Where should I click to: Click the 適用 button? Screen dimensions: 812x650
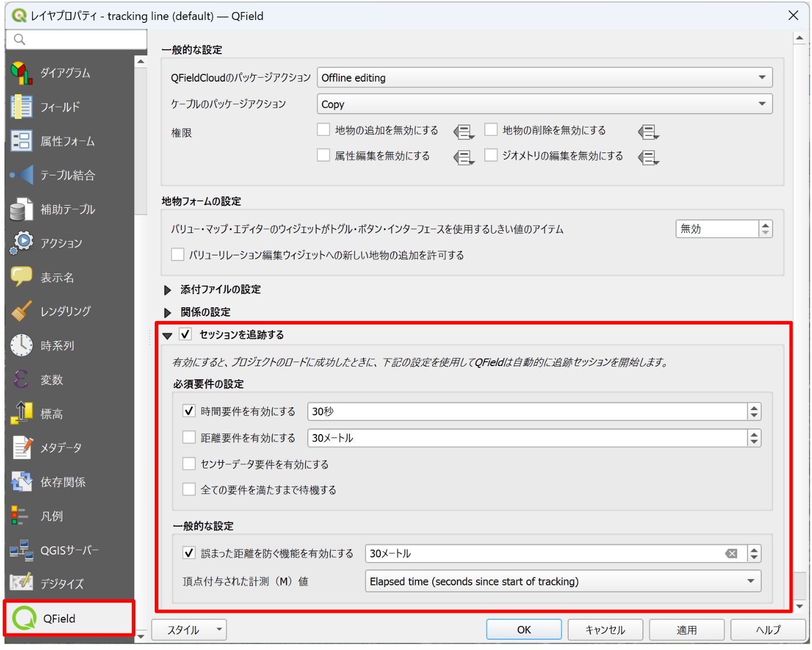(x=686, y=629)
